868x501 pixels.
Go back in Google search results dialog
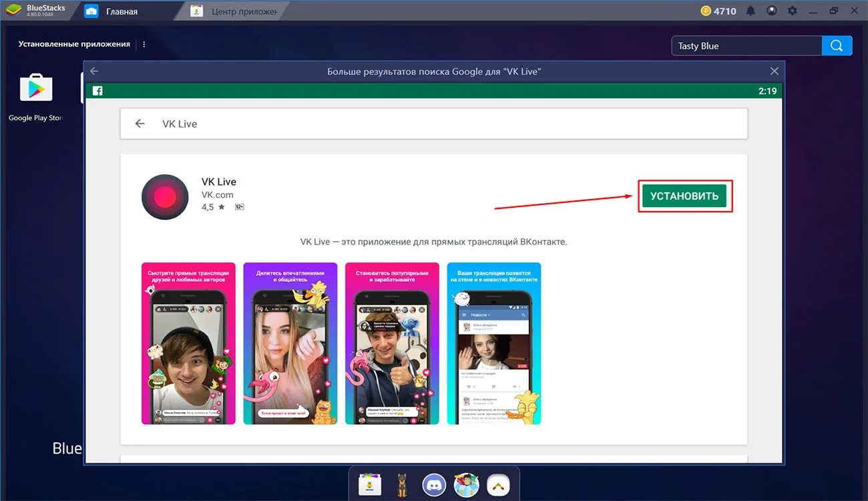94,71
